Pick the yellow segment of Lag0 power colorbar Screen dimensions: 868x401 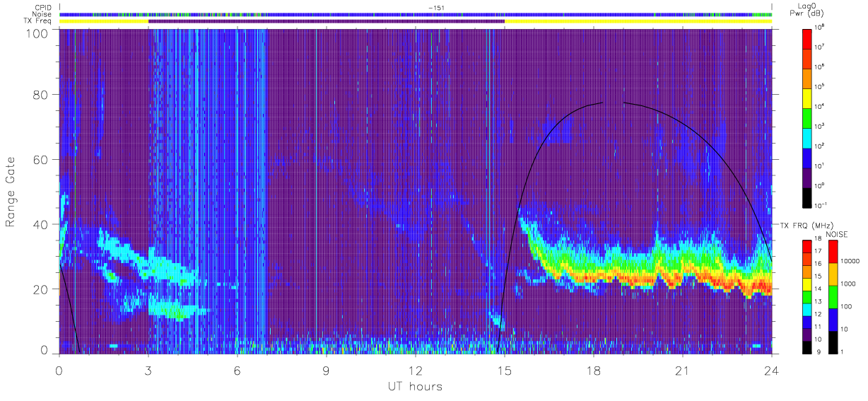(x=809, y=98)
